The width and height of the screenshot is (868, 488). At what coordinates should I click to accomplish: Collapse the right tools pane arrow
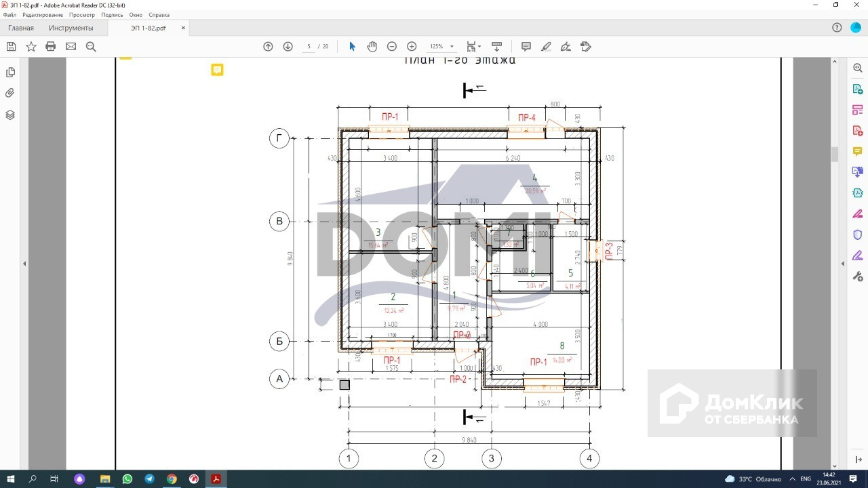click(843, 264)
